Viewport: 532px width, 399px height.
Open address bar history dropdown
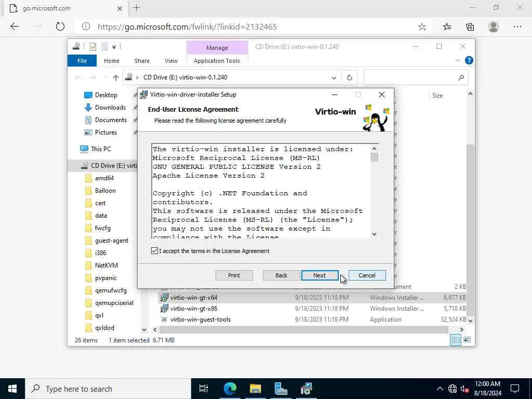tap(334, 78)
